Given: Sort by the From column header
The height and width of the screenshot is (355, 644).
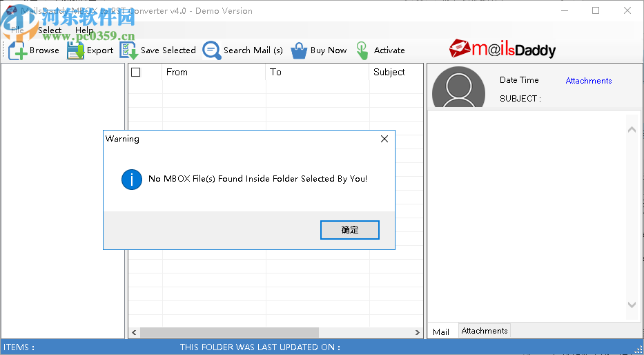Looking at the screenshot, I should coord(214,73).
